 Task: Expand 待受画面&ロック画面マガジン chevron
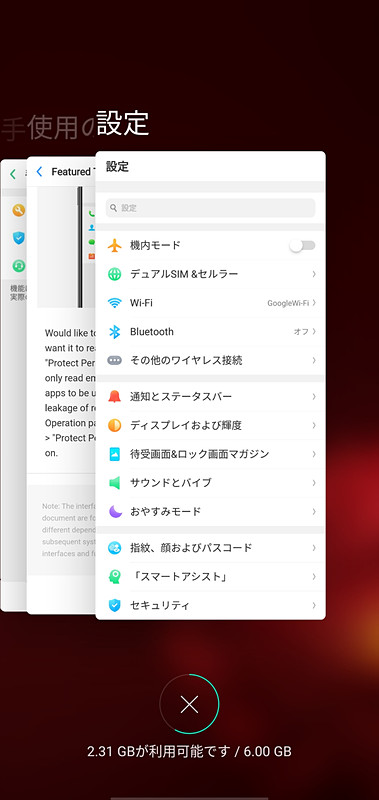point(314,454)
